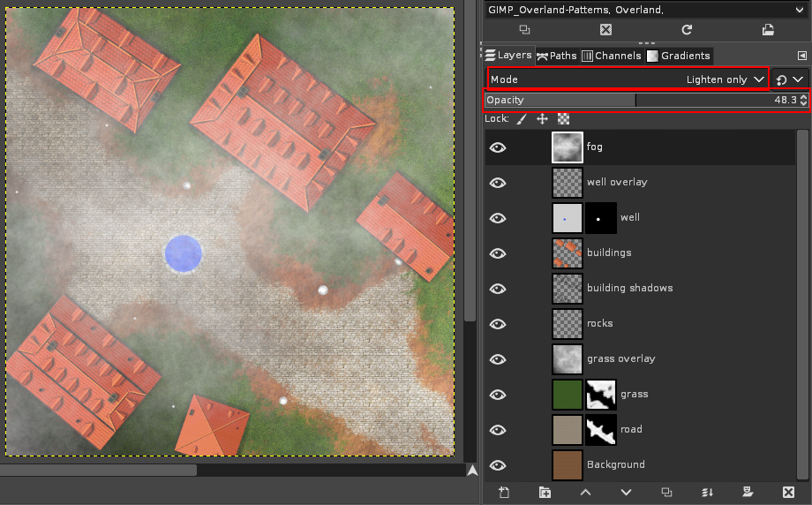812x505 pixels.
Task: Expand the mode group chevron beside the cycle icon
Action: [x=798, y=79]
